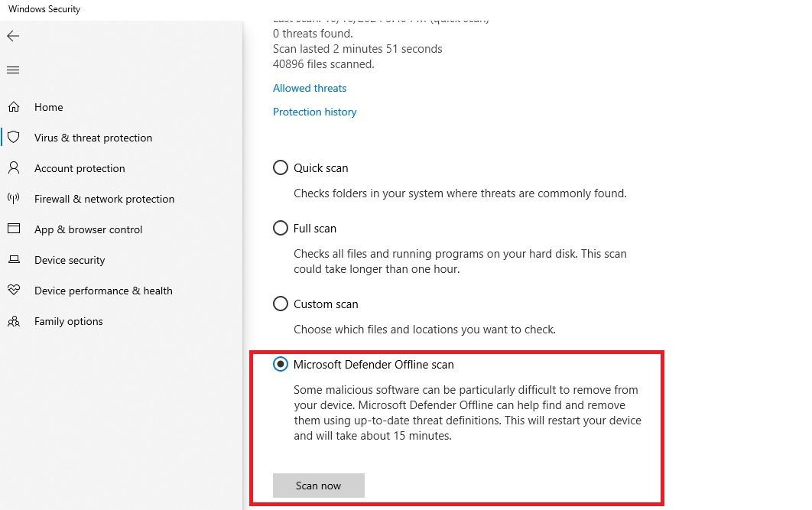
Task: Click the Device performance & health heart icon
Action: (x=14, y=291)
